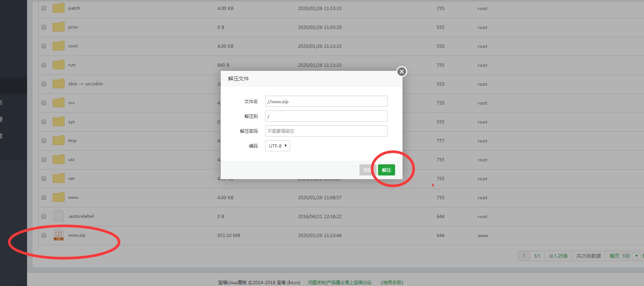This screenshot has height=286, width=644.
Task: Click the 解压密码 password input field
Action: tap(326, 131)
